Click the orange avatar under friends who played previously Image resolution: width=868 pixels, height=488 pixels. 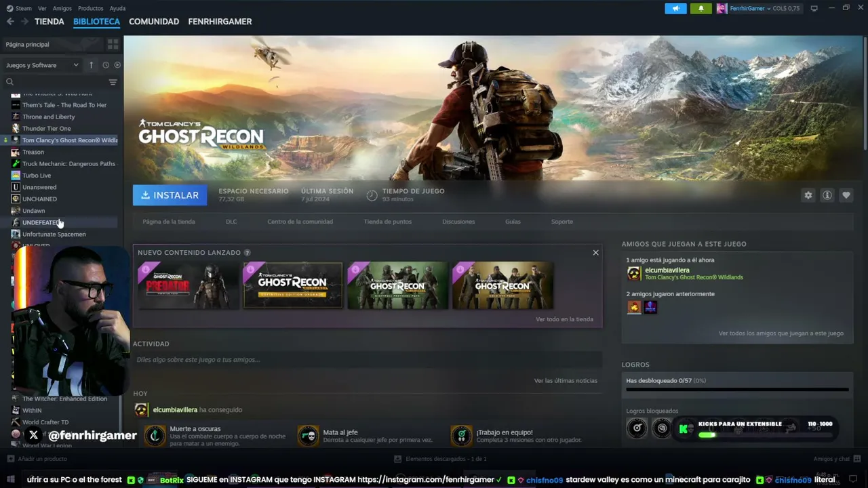point(634,307)
